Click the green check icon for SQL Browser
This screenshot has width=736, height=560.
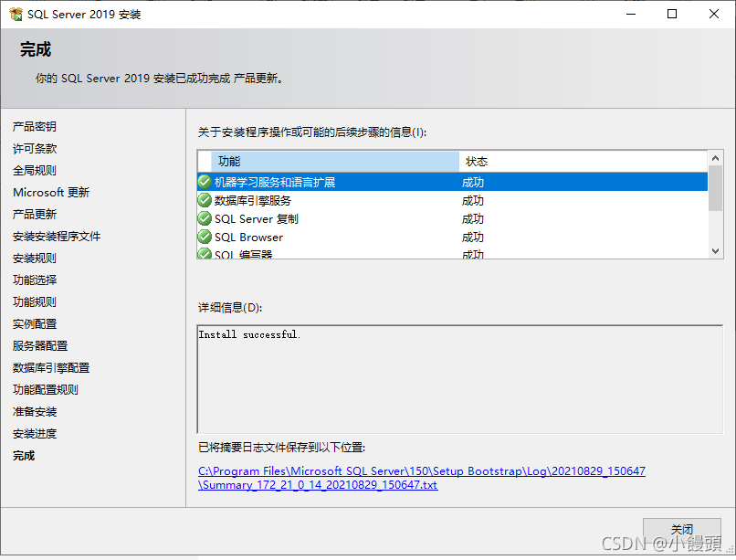(x=205, y=237)
